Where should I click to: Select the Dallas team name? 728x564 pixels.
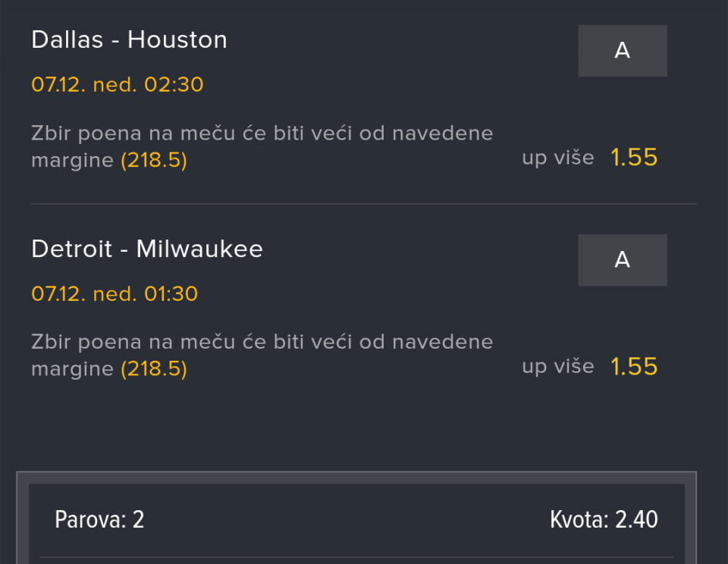[x=67, y=39]
